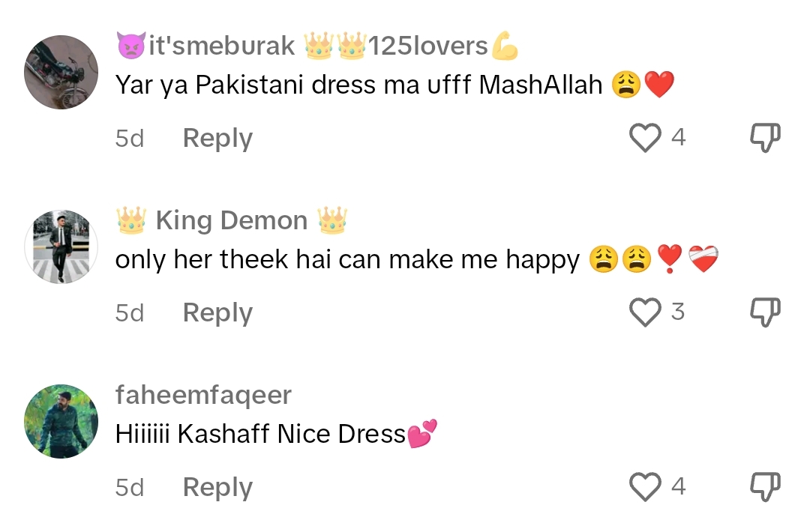Select the heart emoji in it'smeburak's comment
Viewport: 810px width, 532px height.
[x=658, y=84]
